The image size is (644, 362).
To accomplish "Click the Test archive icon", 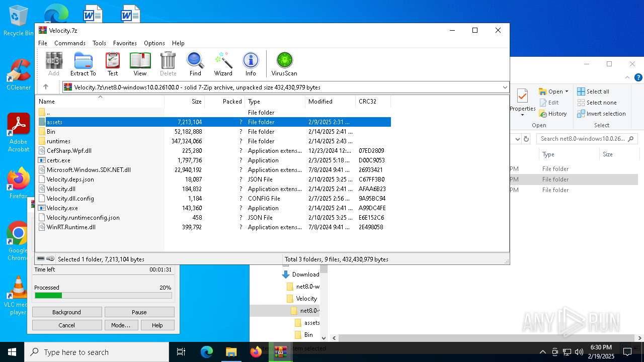I will click(113, 64).
